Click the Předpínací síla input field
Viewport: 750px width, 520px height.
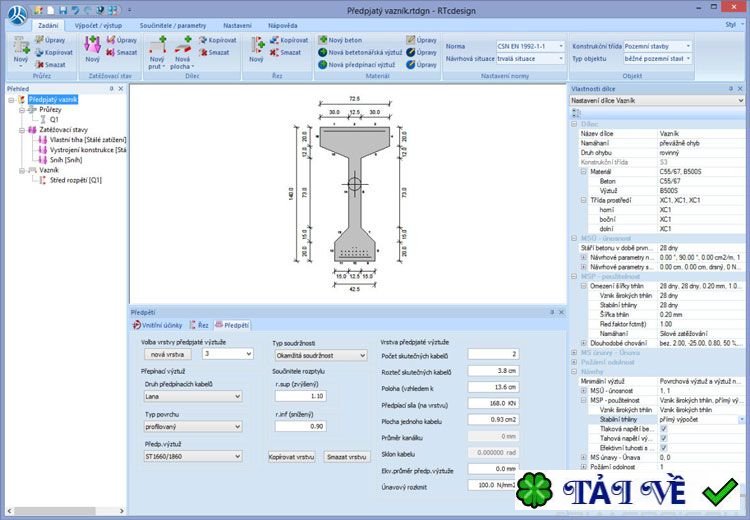[484, 405]
